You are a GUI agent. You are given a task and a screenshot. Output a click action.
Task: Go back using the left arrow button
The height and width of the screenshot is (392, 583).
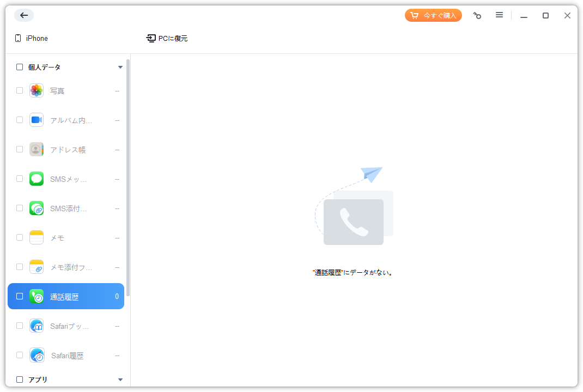coord(24,15)
